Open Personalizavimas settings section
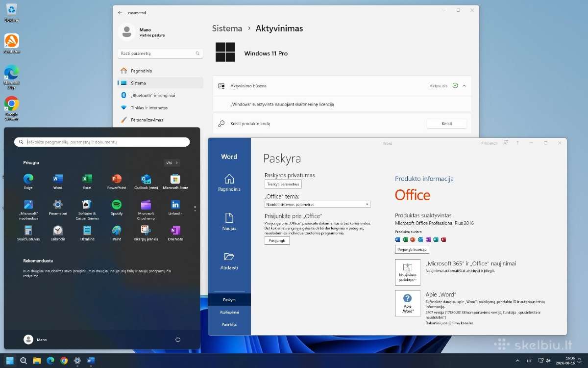The height and width of the screenshot is (368, 588). (x=160, y=120)
